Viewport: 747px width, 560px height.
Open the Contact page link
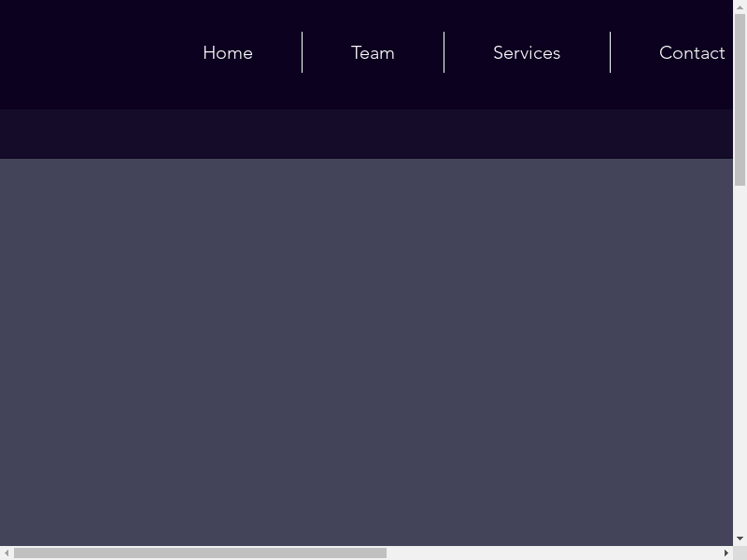pyautogui.click(x=692, y=53)
